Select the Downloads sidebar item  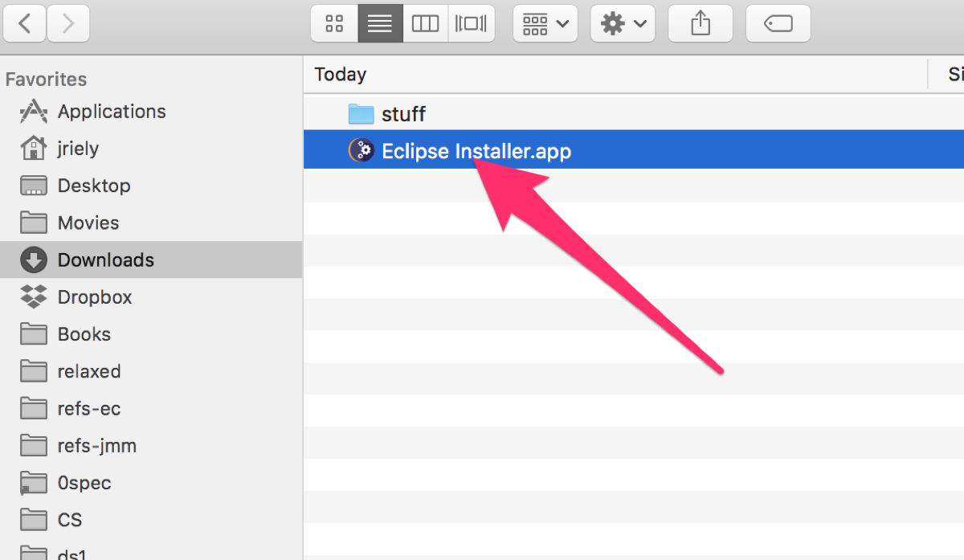click(x=105, y=260)
